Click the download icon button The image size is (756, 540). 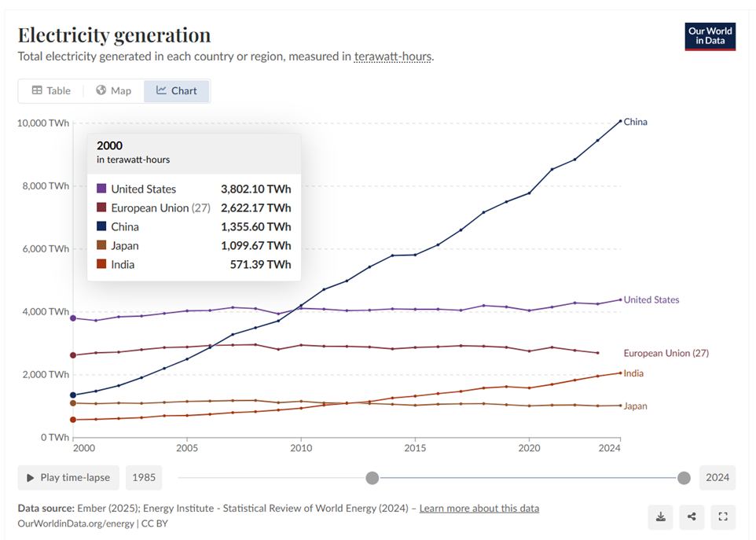(661, 517)
